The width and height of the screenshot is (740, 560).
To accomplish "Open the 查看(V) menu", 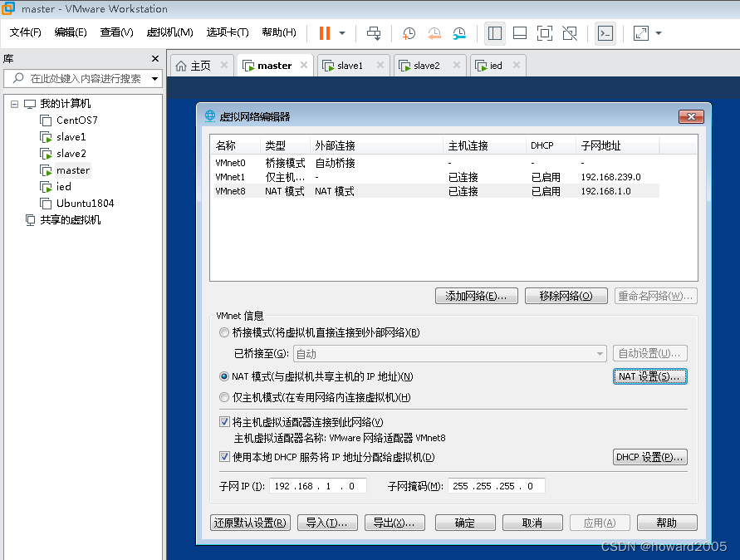I will (x=116, y=32).
